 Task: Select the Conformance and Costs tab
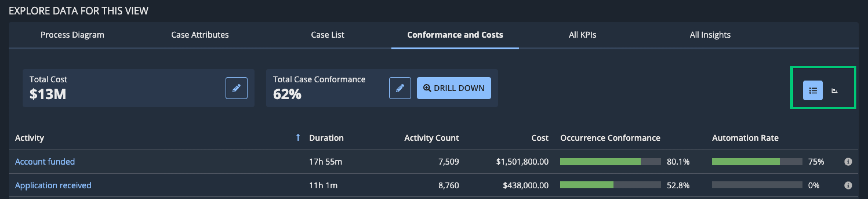(x=455, y=35)
